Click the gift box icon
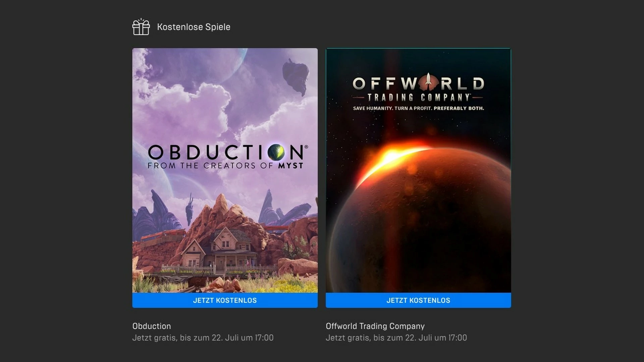 pos(141,27)
